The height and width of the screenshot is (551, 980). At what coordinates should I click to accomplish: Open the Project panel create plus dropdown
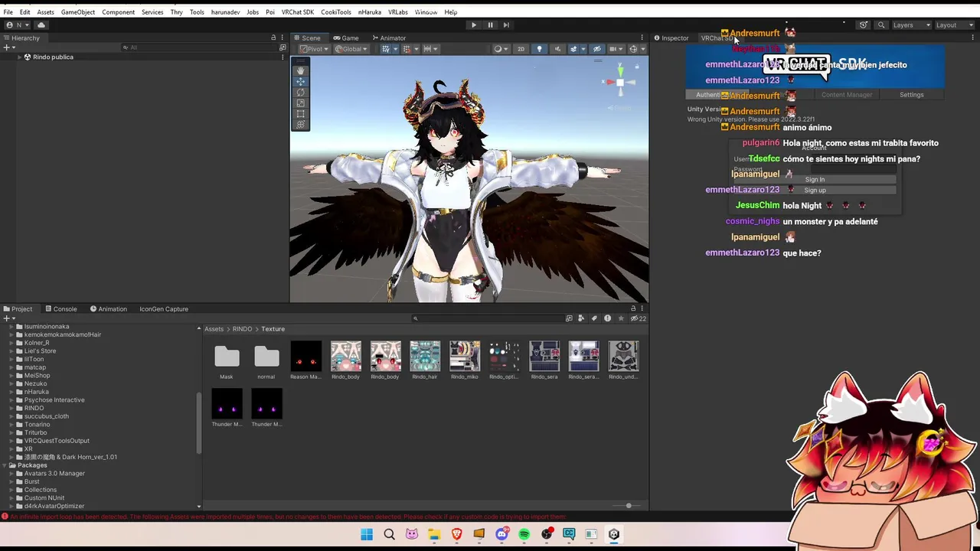tap(9, 318)
